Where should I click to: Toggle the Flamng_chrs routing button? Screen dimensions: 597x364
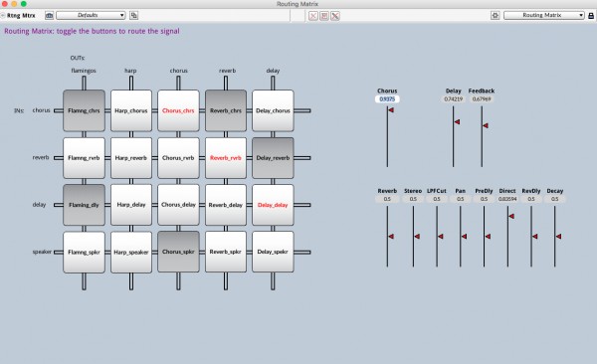pos(84,110)
